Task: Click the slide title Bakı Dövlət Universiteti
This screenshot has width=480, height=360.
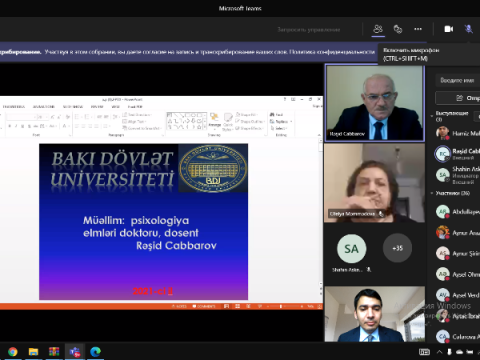Action: tap(112, 169)
